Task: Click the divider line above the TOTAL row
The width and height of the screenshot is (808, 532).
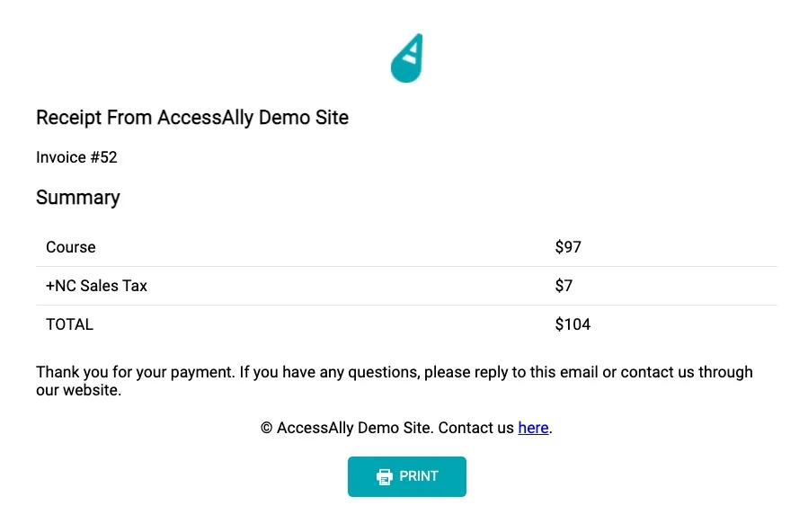Action: [x=406, y=306]
